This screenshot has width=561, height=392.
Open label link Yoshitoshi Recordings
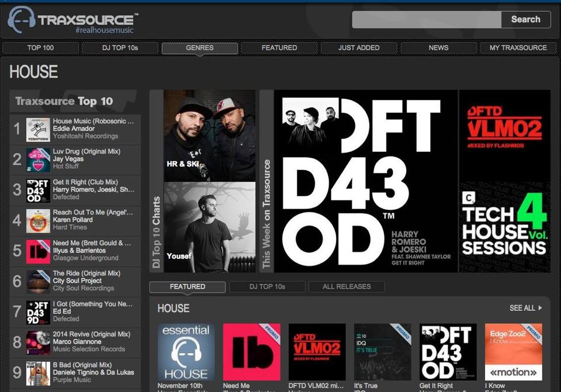click(85, 136)
